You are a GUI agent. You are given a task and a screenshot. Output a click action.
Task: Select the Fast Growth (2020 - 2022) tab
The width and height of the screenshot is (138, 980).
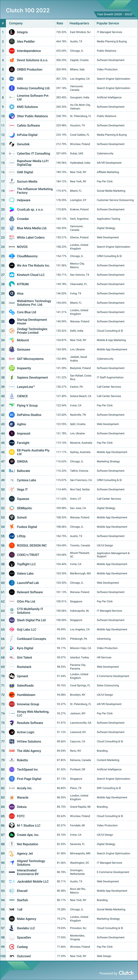(x=115, y=14)
